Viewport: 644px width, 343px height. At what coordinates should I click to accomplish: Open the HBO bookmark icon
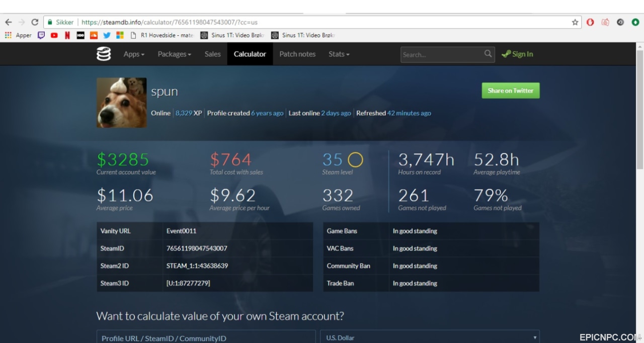point(80,35)
